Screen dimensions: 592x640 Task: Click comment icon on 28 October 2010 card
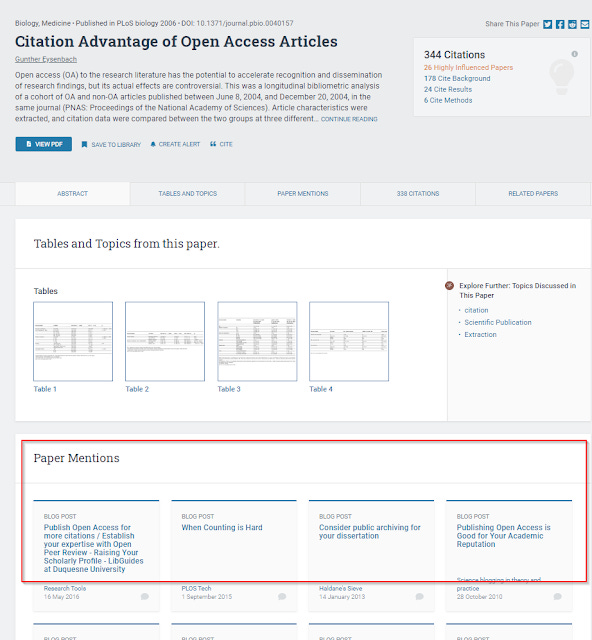point(558,597)
